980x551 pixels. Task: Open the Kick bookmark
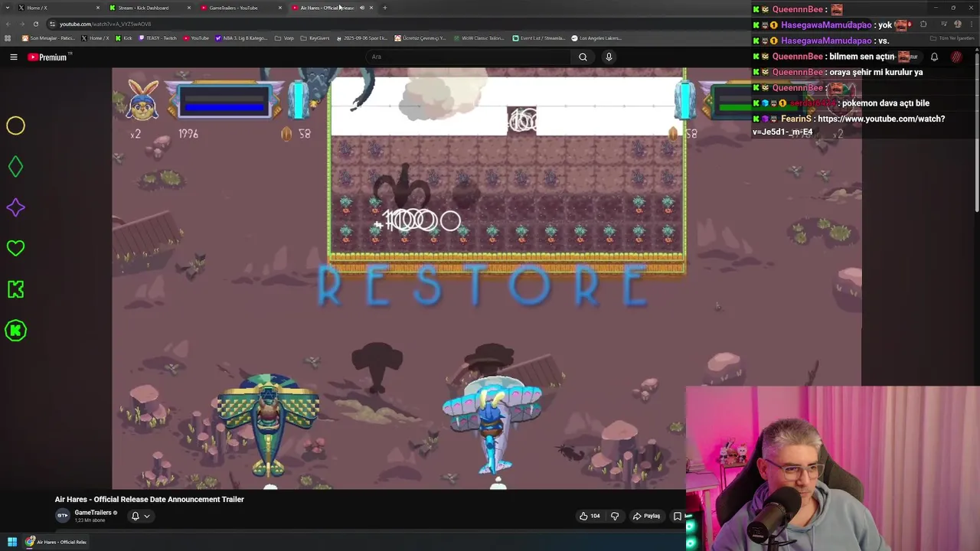123,37
